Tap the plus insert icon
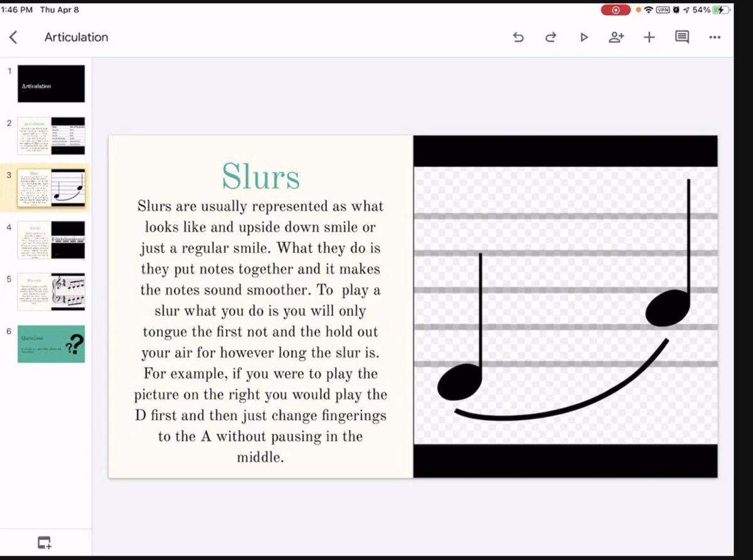This screenshot has width=753, height=560. tap(649, 37)
